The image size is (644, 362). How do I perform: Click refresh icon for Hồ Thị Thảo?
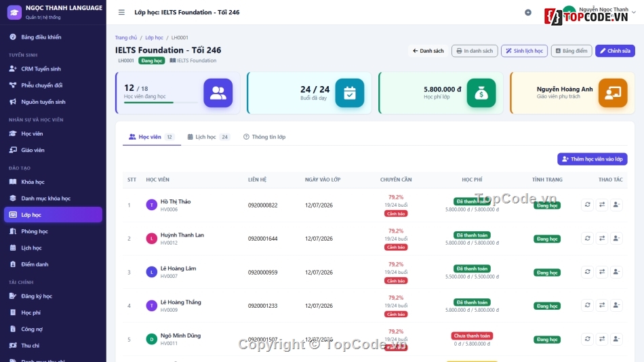tap(587, 205)
